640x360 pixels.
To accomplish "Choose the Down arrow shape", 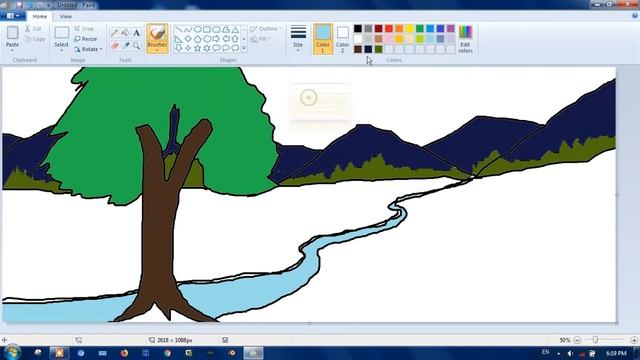I will (179, 48).
